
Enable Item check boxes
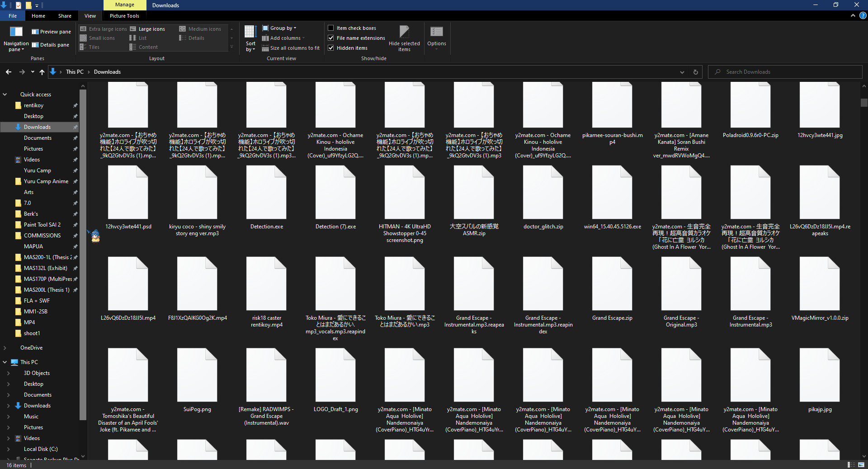[x=331, y=28]
